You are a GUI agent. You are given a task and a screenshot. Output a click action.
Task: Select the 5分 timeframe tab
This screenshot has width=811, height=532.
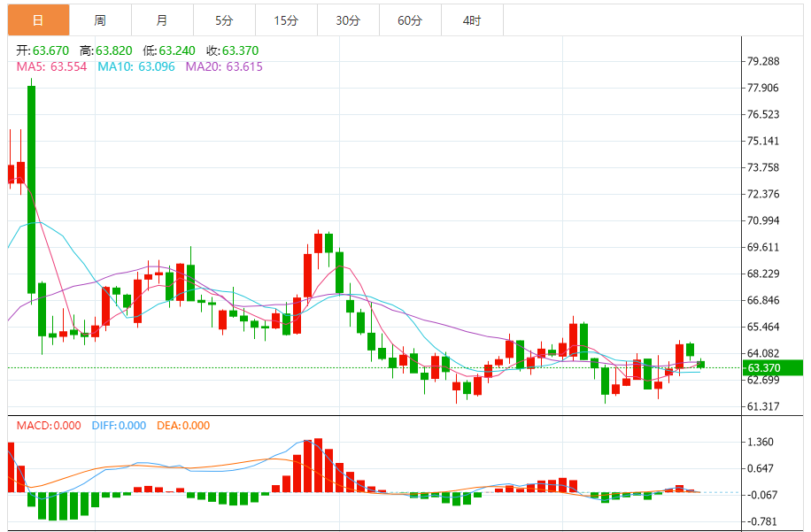point(225,20)
